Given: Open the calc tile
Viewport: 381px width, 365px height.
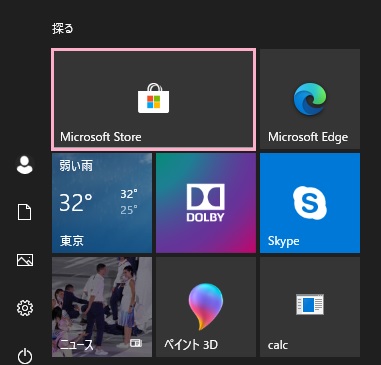Looking at the screenshot, I should tap(310, 307).
